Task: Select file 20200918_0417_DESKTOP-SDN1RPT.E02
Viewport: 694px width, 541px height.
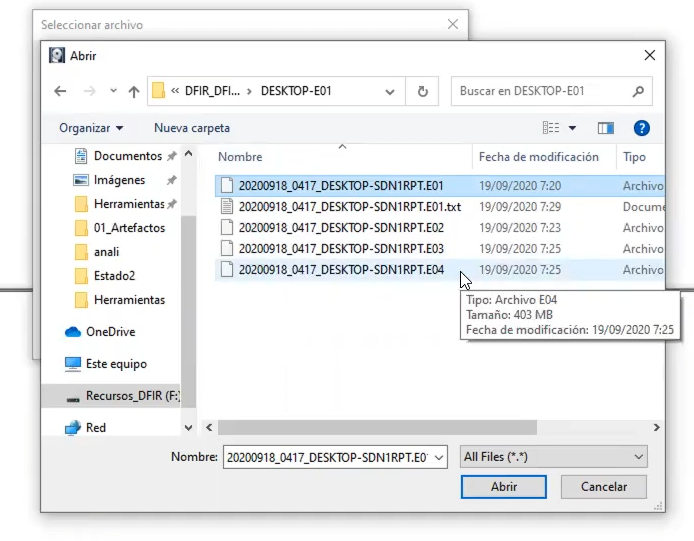Action: (x=341, y=228)
